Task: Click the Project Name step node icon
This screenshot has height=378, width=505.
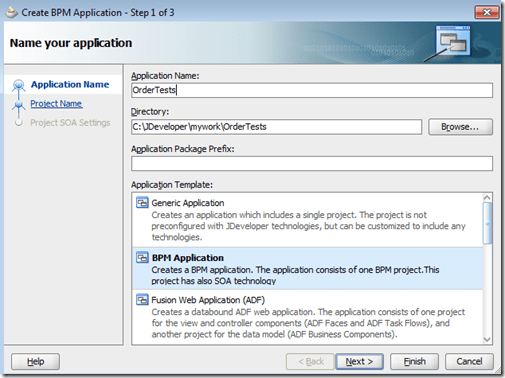Action: click(x=19, y=105)
